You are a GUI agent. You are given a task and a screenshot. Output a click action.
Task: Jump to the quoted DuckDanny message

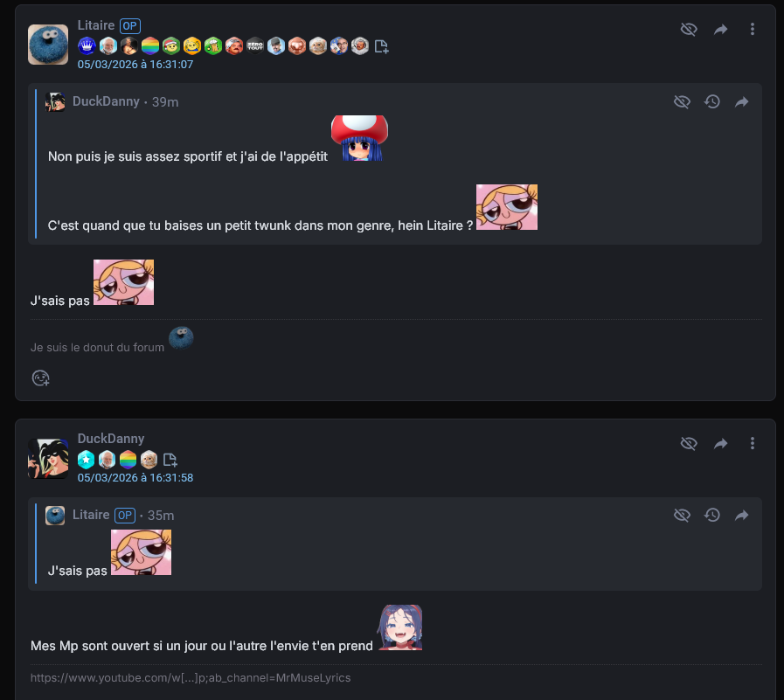point(741,102)
